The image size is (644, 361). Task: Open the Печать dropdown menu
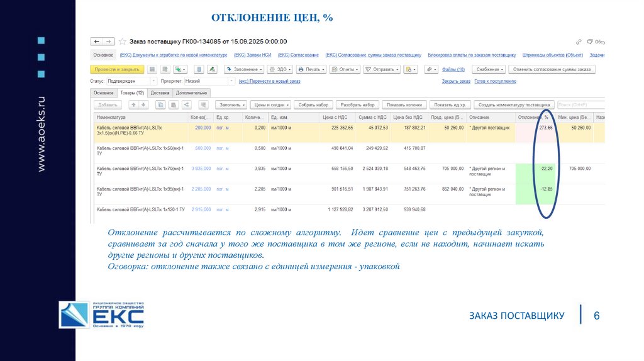click(x=311, y=69)
